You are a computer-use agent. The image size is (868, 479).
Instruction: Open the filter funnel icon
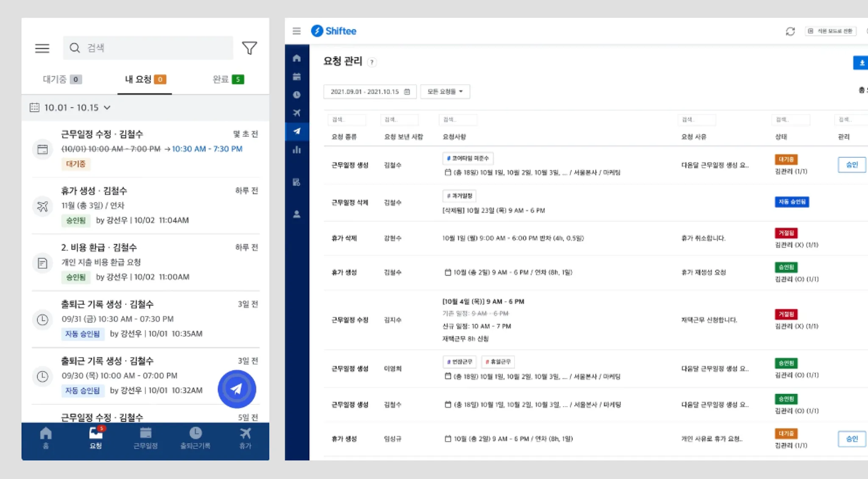pyautogui.click(x=249, y=48)
